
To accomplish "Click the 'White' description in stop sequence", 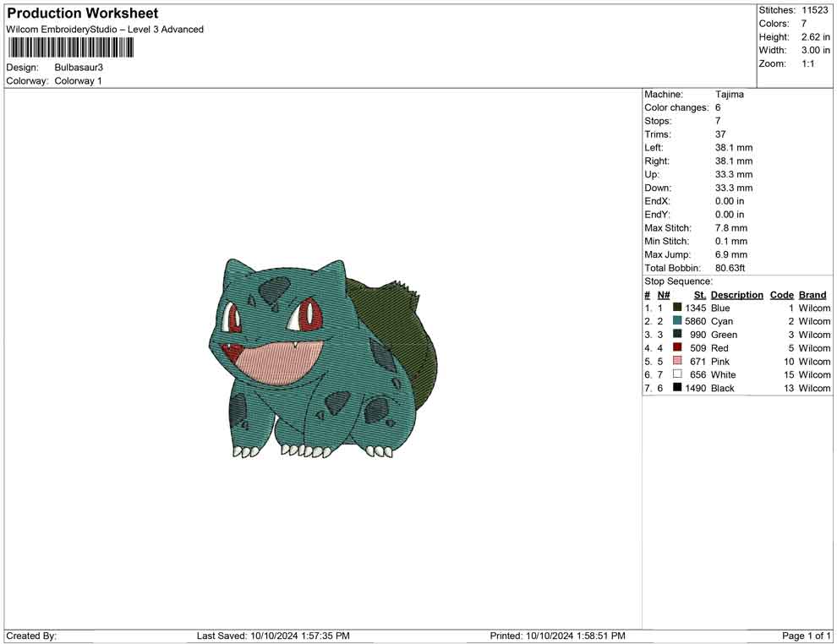I will coord(724,374).
